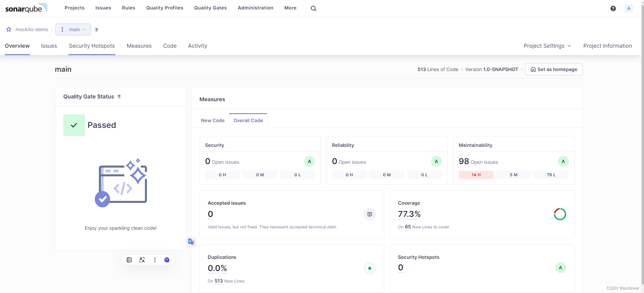Click the Security rating A badge
644x293 pixels.
(x=309, y=161)
